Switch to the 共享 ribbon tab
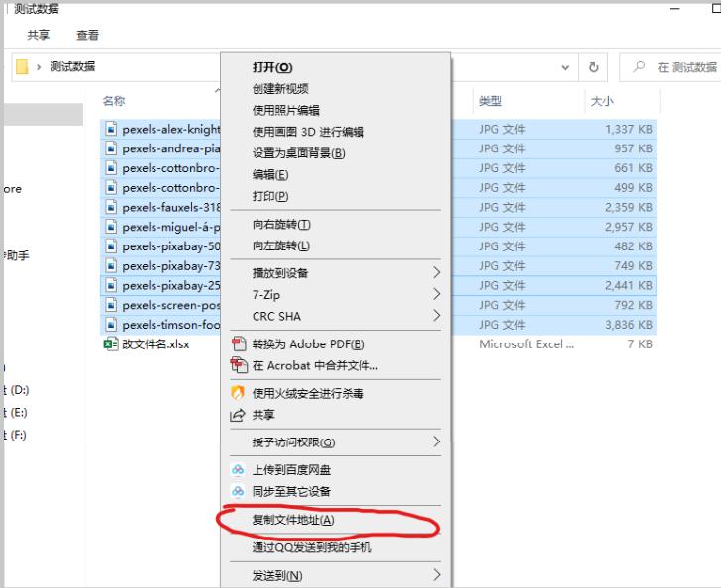Image resolution: width=721 pixels, height=588 pixels. (x=39, y=35)
